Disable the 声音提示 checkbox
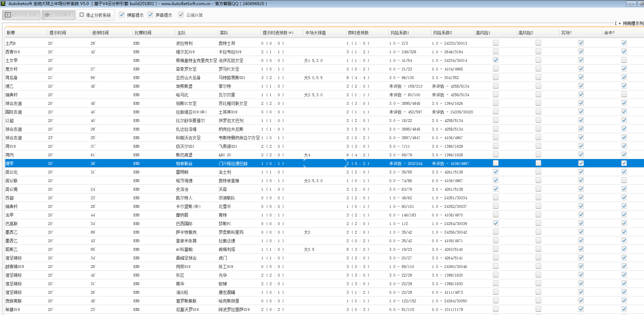Image resolution: width=644 pixels, height=315 pixels. tap(150, 15)
